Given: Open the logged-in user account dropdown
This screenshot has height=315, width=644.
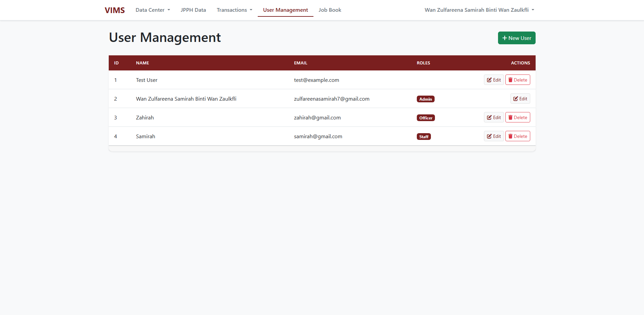Looking at the screenshot, I should click(x=479, y=10).
